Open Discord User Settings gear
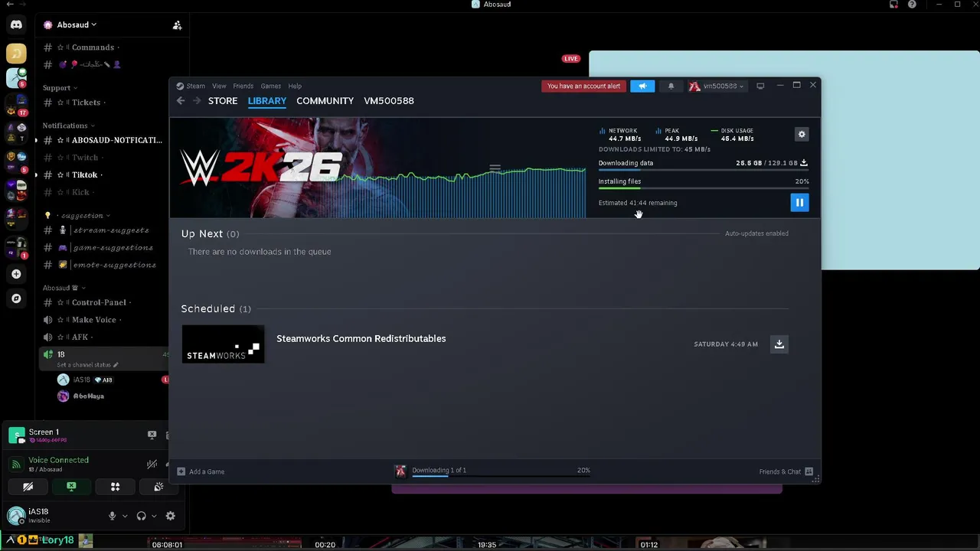 click(171, 516)
